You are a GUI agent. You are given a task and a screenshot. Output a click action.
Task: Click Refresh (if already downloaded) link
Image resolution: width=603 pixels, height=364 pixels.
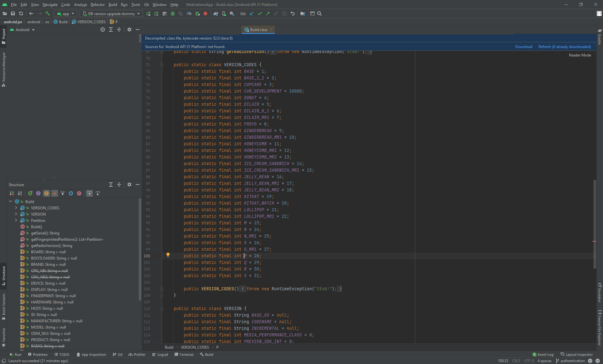[564, 47]
